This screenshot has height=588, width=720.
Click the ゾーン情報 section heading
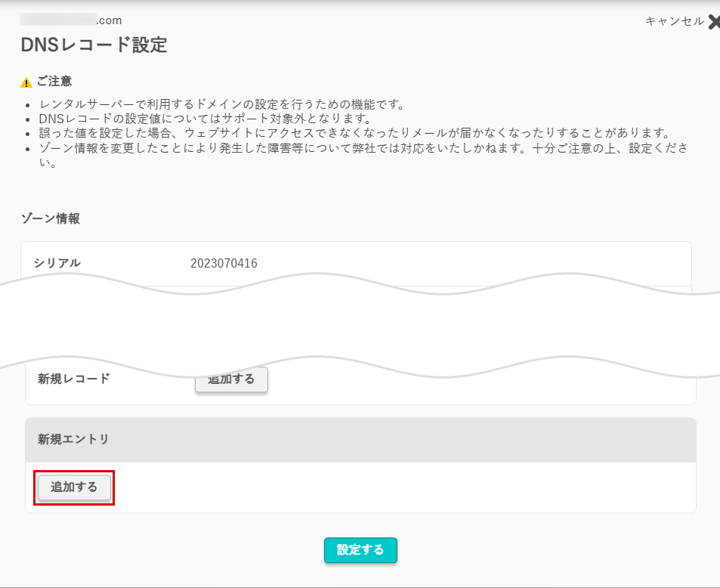click(50, 218)
